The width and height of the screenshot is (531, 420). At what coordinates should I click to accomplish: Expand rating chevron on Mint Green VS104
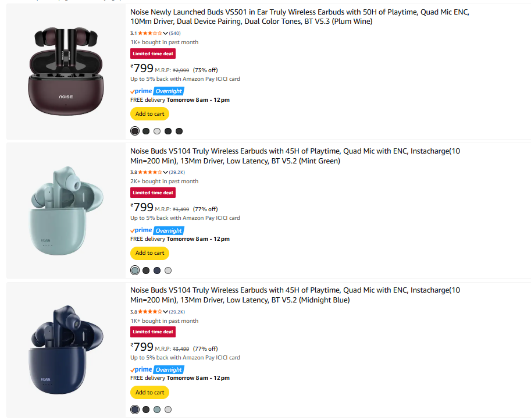tap(166, 172)
